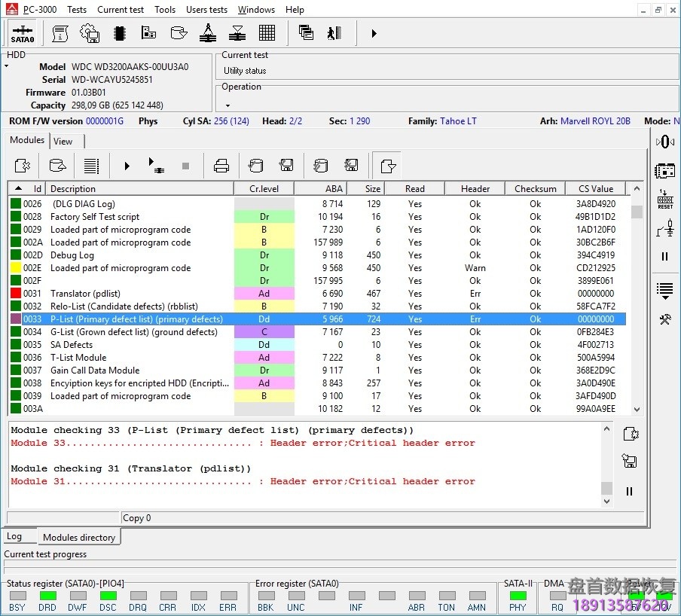Click the play arrow in modules toolbar
681x616 pixels.
127,166
